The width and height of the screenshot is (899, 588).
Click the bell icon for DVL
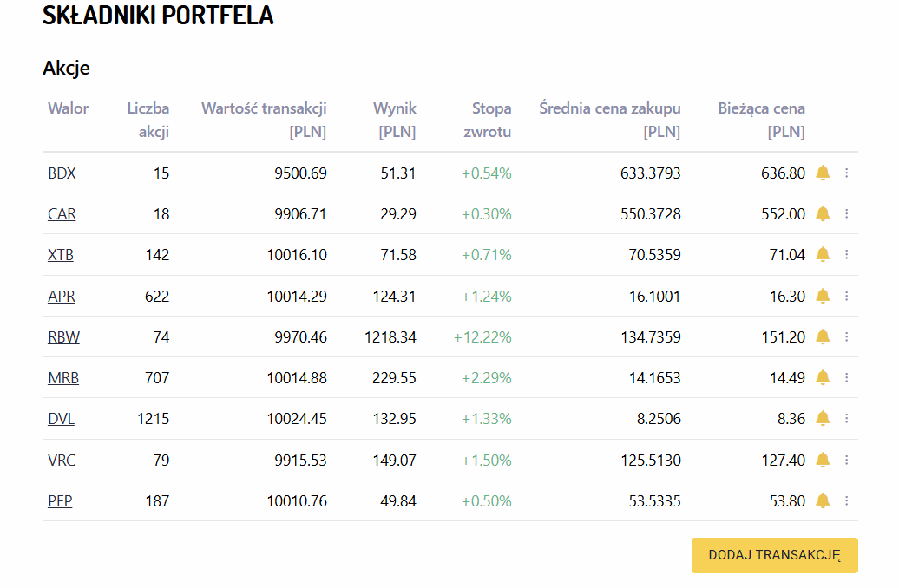point(823,418)
